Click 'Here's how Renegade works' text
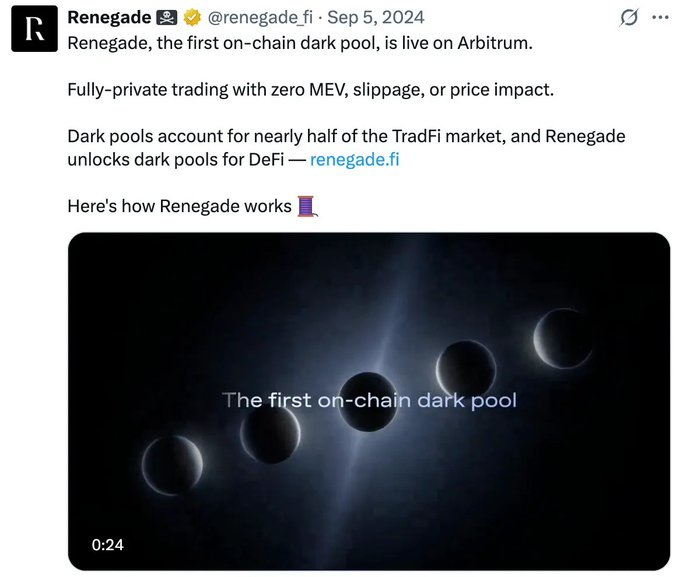This screenshot has width=680, height=577. tap(180, 207)
